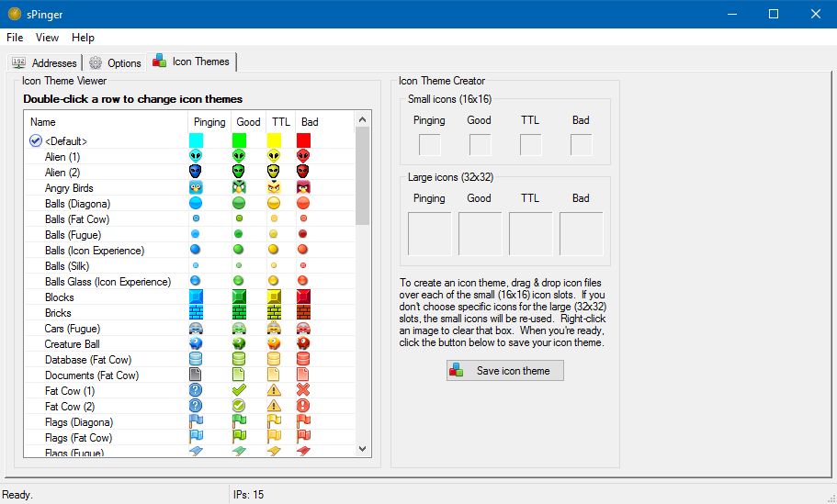Click the small icons Bad slot
Image resolution: width=837 pixels, height=504 pixels.
(582, 144)
